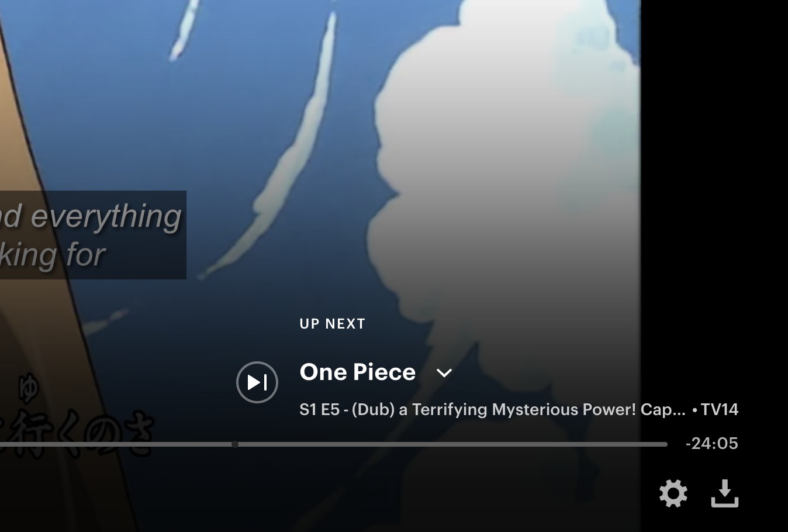This screenshot has width=788, height=532.
Task: Click the TV14 rating label
Action: (x=720, y=409)
